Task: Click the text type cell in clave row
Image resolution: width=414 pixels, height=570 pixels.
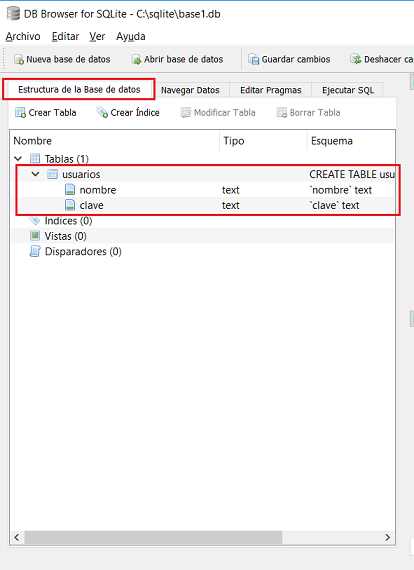Action: click(x=231, y=205)
